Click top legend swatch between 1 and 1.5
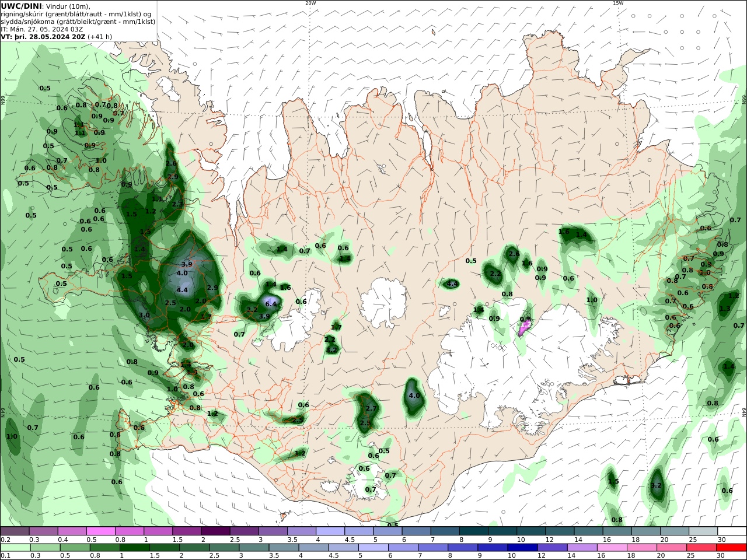This screenshot has height=560, width=747. (158, 531)
